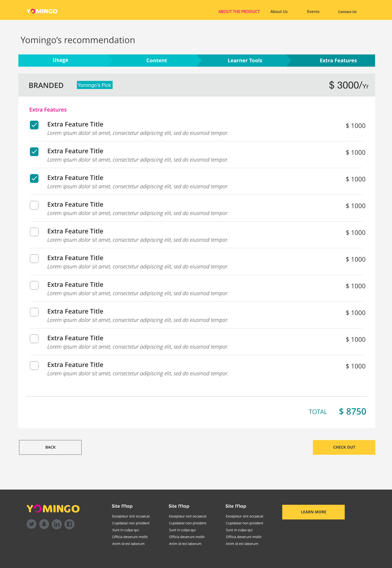Click the BACK button
Screen dimensions: 392x568
pos(50,447)
